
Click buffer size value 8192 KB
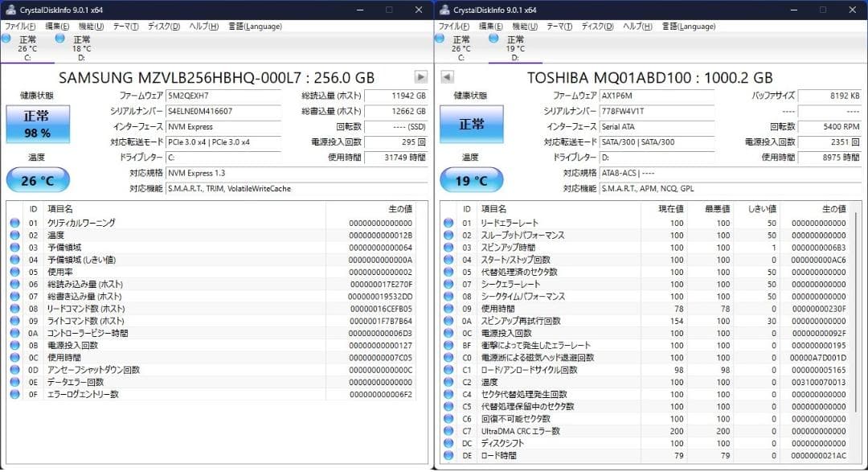click(x=829, y=96)
